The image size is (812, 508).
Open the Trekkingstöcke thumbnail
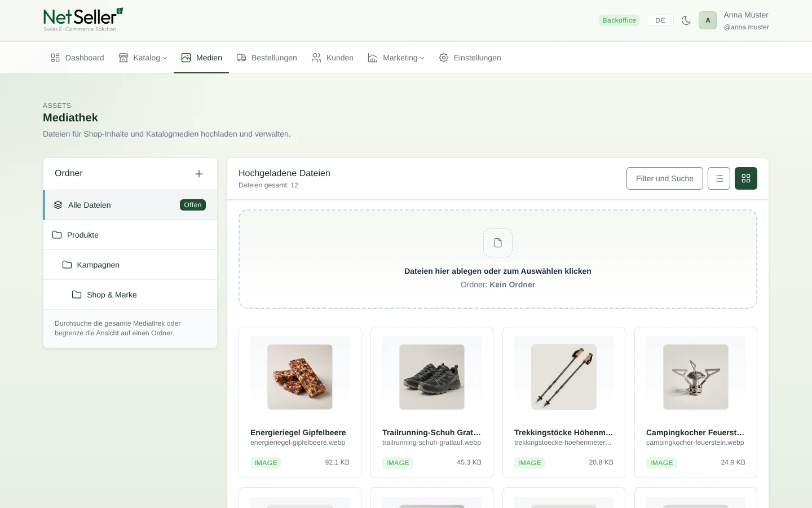pos(564,377)
